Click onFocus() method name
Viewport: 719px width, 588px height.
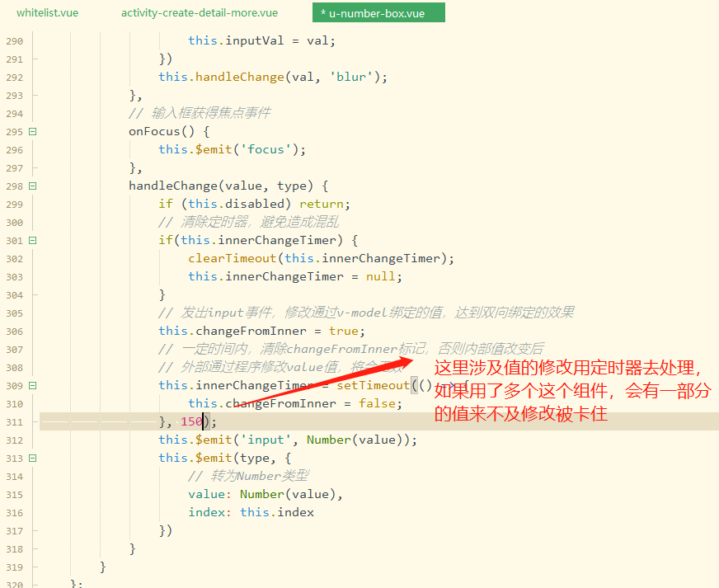point(162,132)
